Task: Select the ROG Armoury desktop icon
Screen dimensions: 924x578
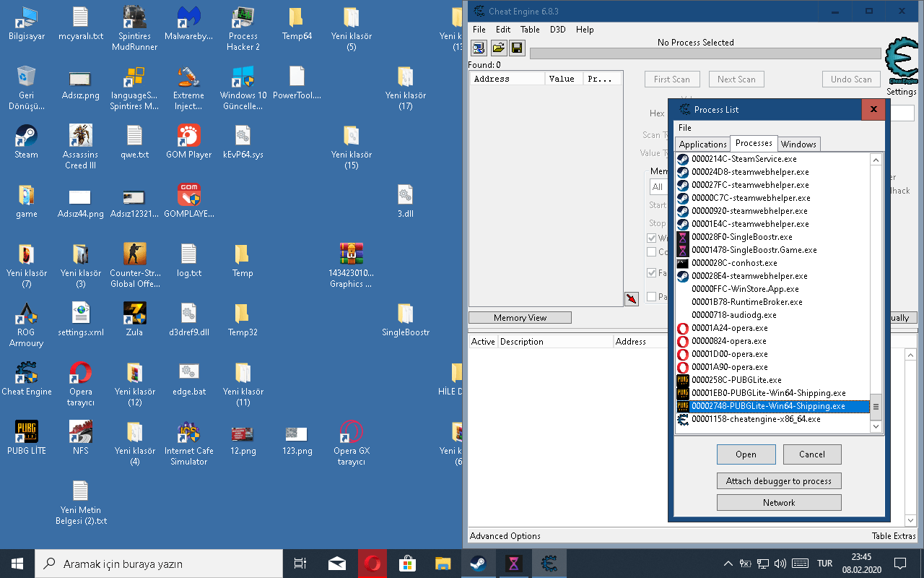Action: point(27,325)
